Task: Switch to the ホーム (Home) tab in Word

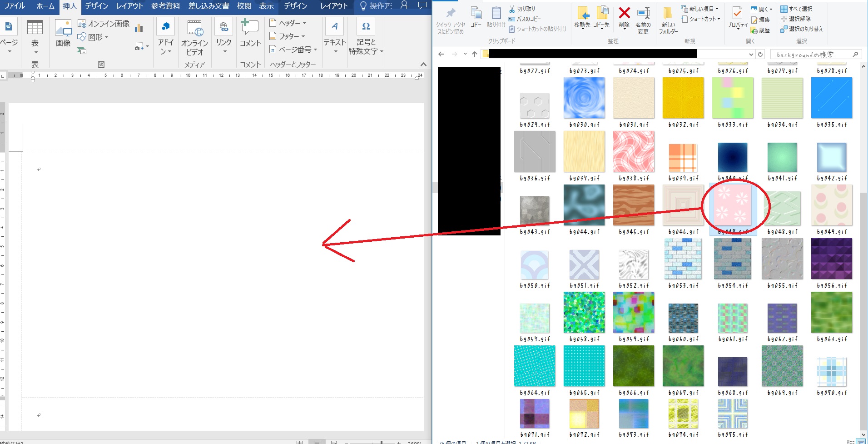Action: click(x=45, y=6)
